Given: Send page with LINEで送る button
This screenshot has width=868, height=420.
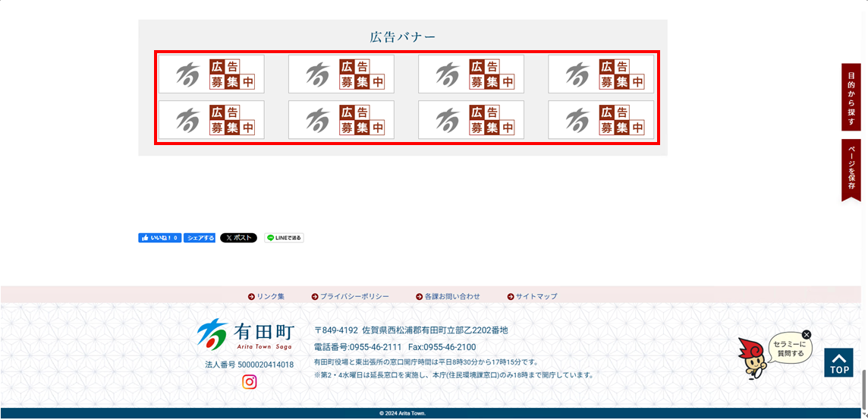Looking at the screenshot, I should pos(284,238).
